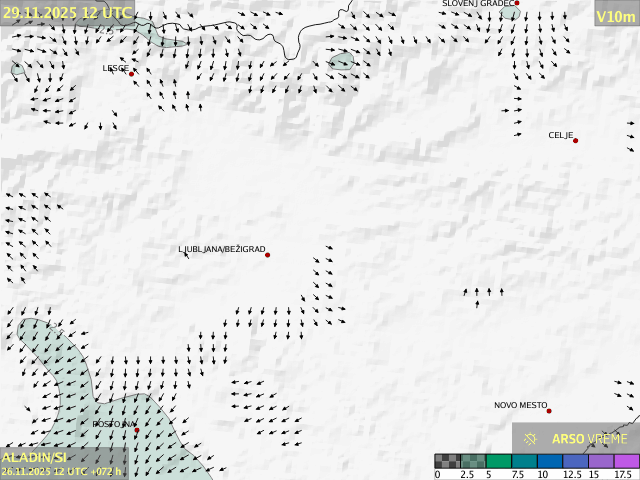Click the Ljubljana/Bežigrad red station dot
Viewport: 640px width, 480px height.
coord(267,255)
